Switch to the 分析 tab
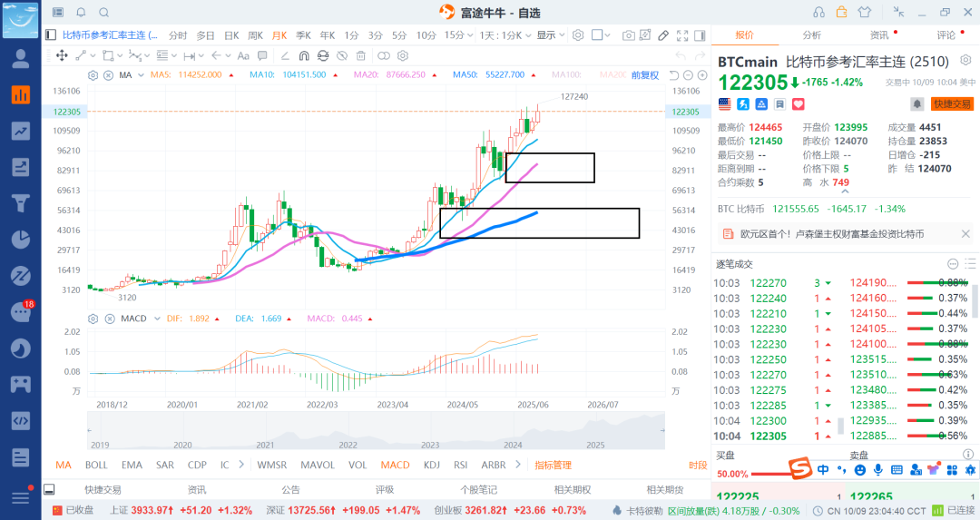 pyautogui.click(x=812, y=35)
